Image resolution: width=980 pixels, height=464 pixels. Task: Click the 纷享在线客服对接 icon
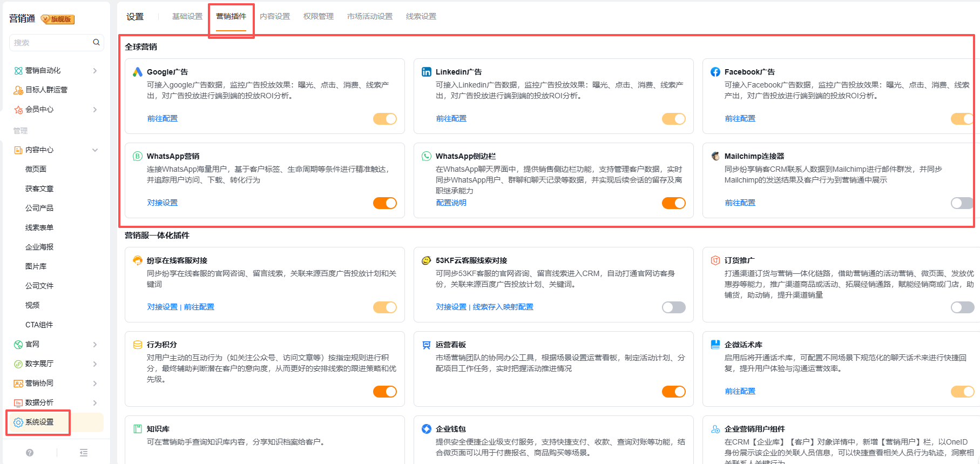[138, 260]
